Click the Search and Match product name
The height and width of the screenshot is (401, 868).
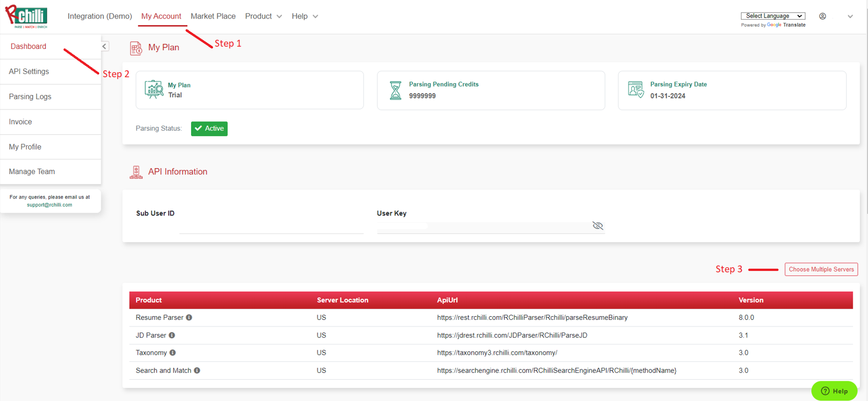coord(163,371)
